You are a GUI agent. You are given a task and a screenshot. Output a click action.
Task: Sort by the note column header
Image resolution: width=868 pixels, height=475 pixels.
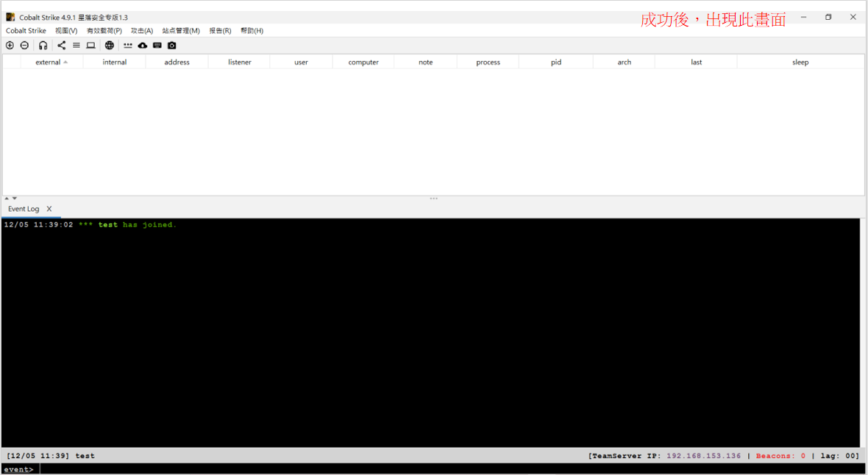click(426, 62)
